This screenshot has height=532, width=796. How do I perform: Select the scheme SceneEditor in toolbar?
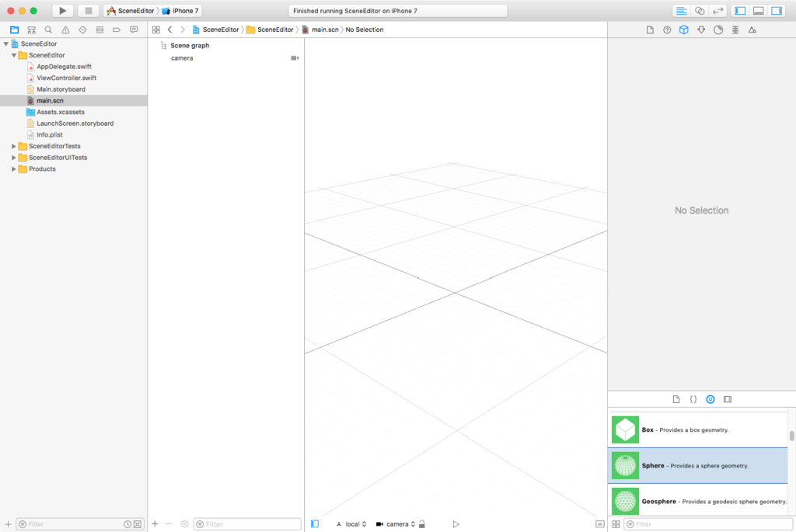tap(131, 11)
